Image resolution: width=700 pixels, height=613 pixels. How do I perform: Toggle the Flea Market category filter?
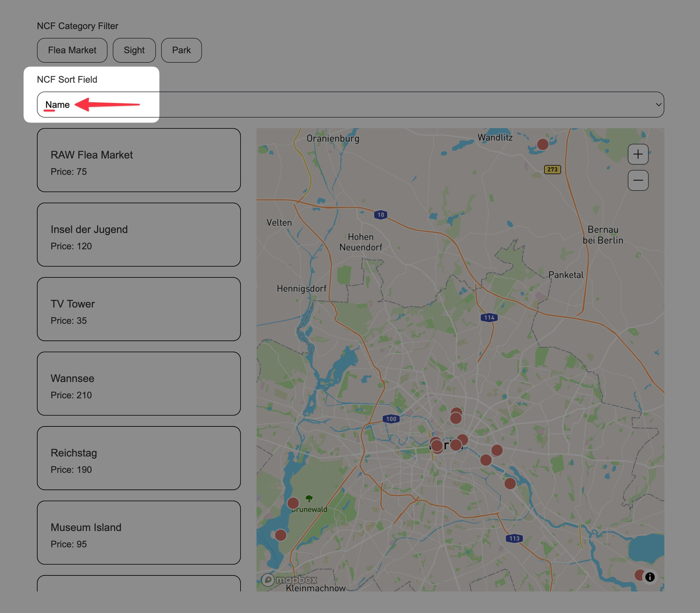click(x=72, y=50)
